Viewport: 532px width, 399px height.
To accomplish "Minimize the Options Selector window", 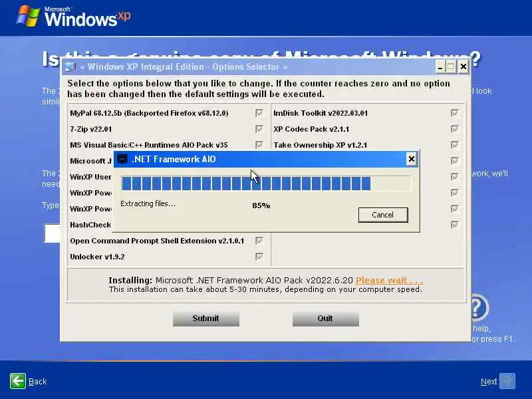I will [x=440, y=67].
